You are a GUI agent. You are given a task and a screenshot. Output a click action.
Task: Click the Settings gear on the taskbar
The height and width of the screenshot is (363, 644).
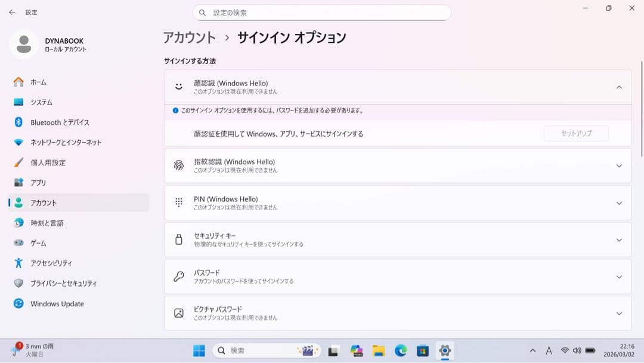pyautogui.click(x=445, y=350)
